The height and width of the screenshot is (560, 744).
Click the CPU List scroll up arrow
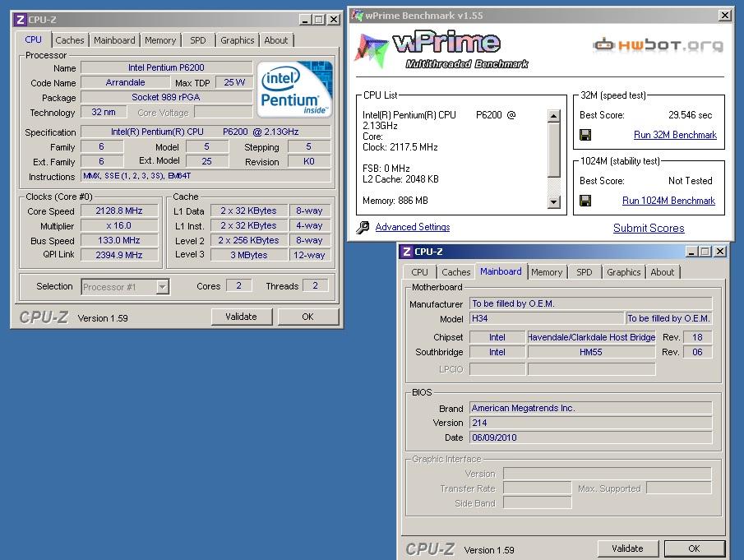coord(554,116)
